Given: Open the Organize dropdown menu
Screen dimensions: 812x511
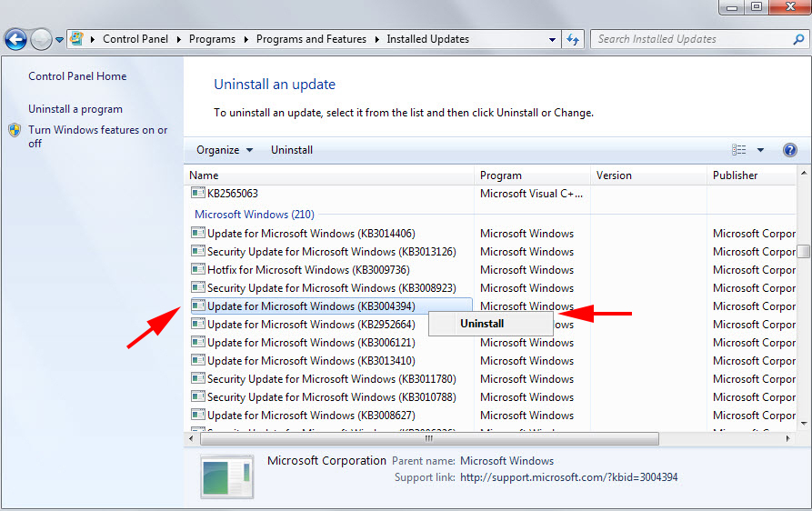Looking at the screenshot, I should (x=225, y=150).
